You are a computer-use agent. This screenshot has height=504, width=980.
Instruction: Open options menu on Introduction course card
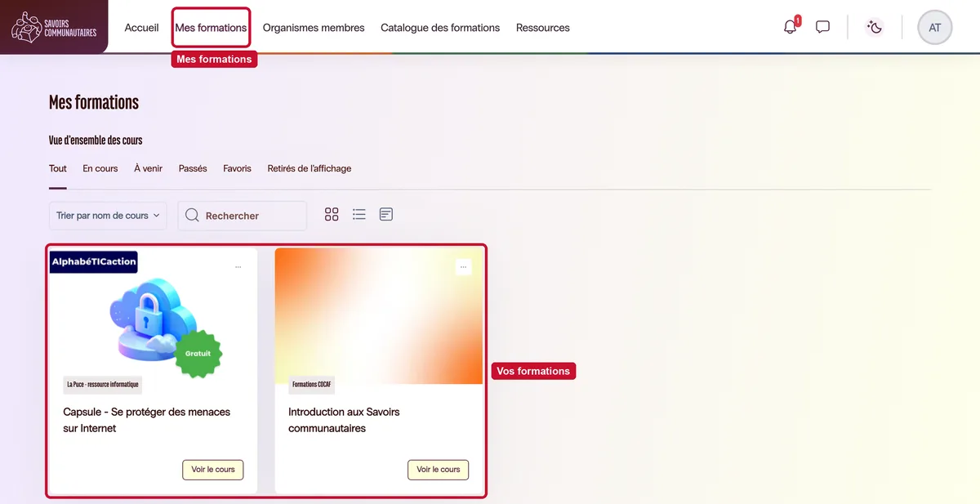click(463, 267)
